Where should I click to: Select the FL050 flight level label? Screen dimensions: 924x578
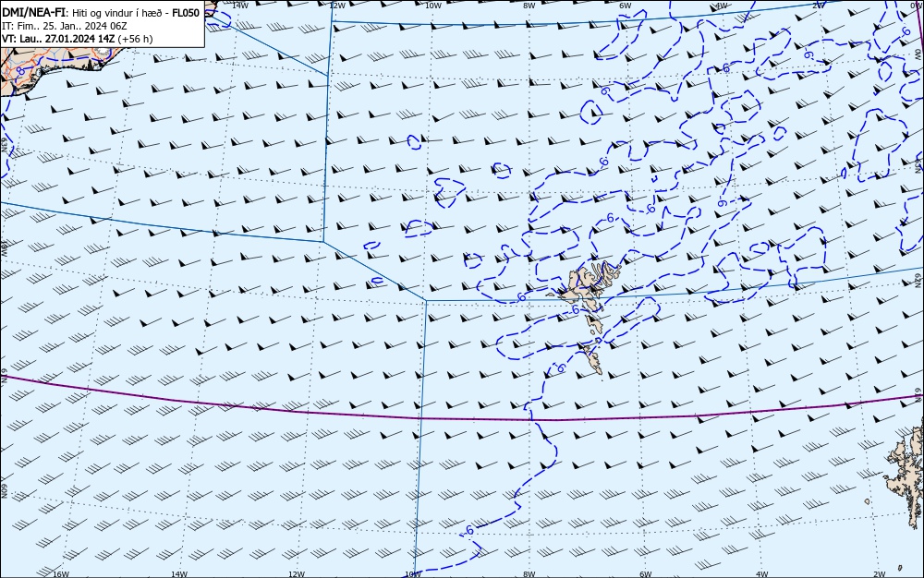point(186,13)
